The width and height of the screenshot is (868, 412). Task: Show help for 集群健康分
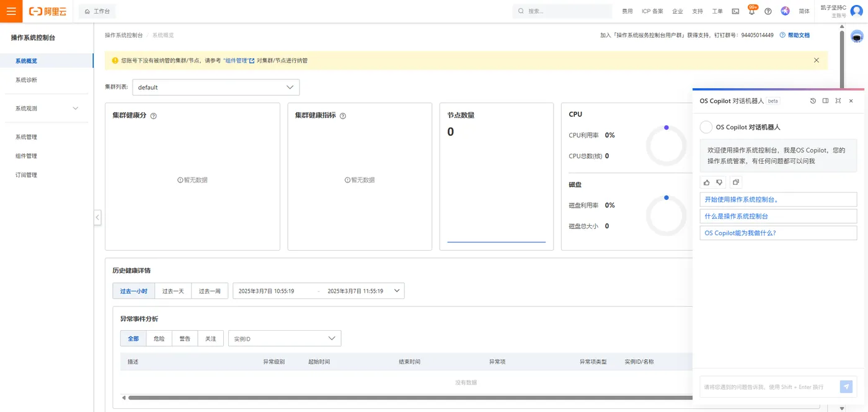pos(153,115)
